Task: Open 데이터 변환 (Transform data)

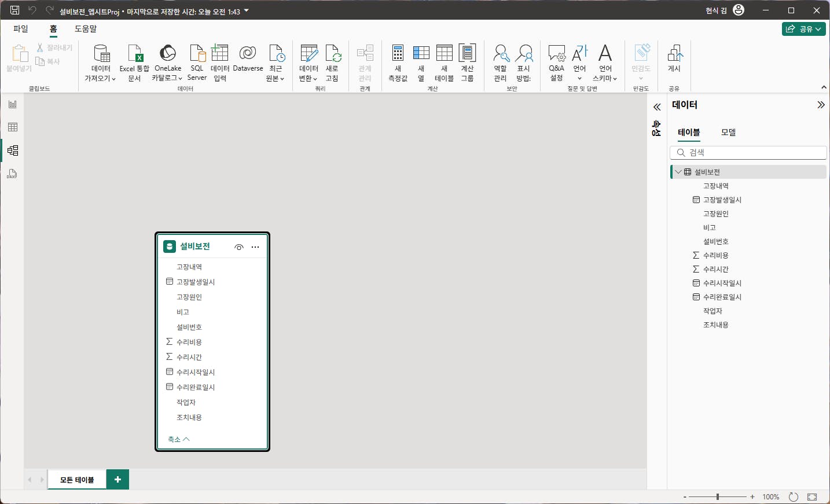Action: (x=309, y=63)
